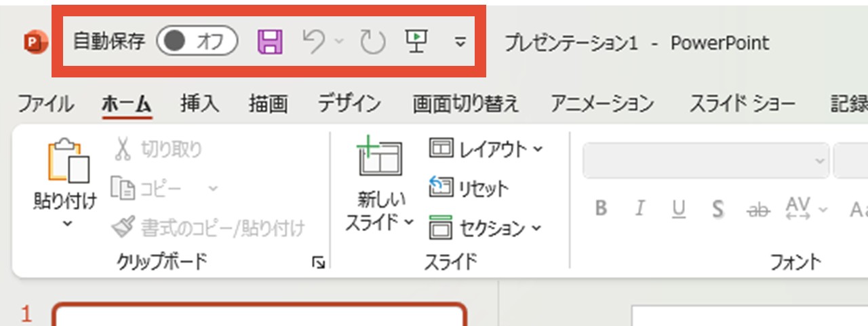The image size is (868, 326).
Task: Open the Character Spacing dropdown arrow
Action: click(823, 209)
